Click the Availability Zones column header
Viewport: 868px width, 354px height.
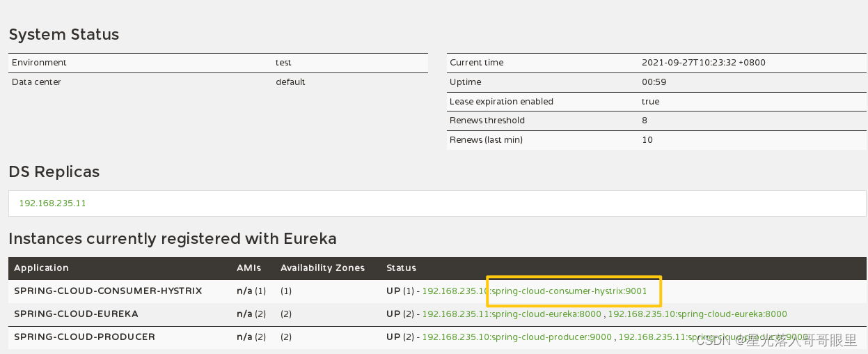click(322, 268)
